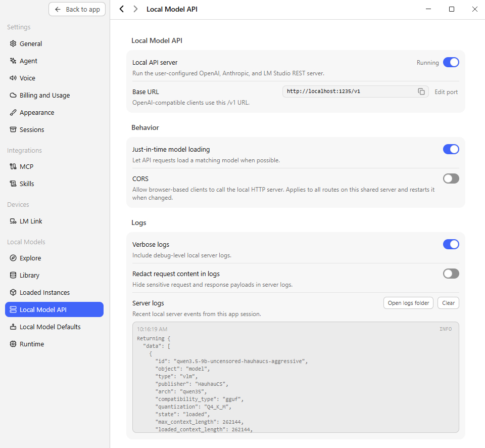Click the log line "quantization": "Q4_K_M"

point(193,407)
